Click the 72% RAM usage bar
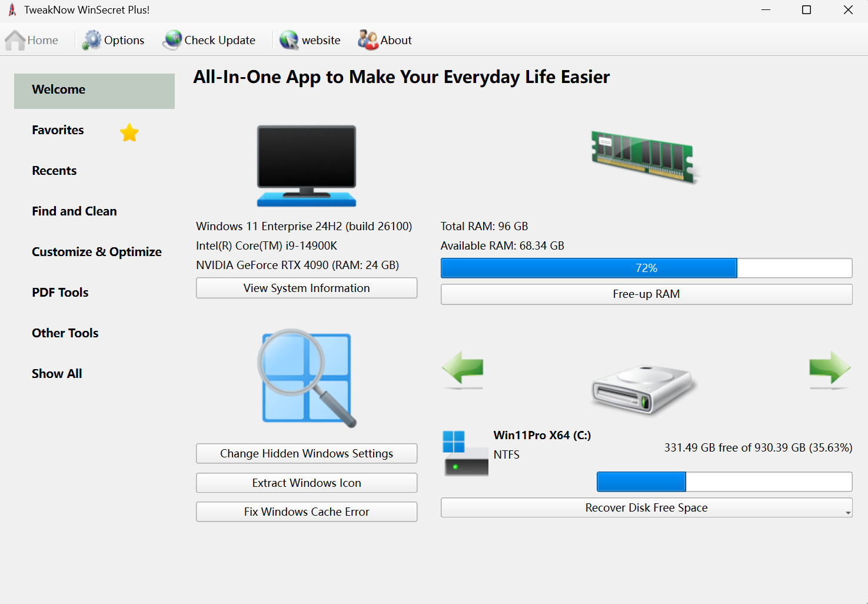The image size is (868, 604). 646,268
